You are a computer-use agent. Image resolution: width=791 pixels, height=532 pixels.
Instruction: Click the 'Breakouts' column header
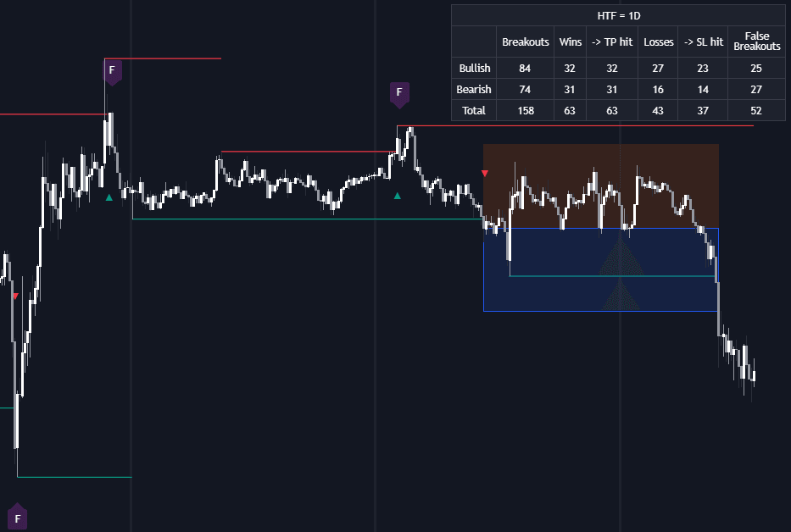point(525,42)
